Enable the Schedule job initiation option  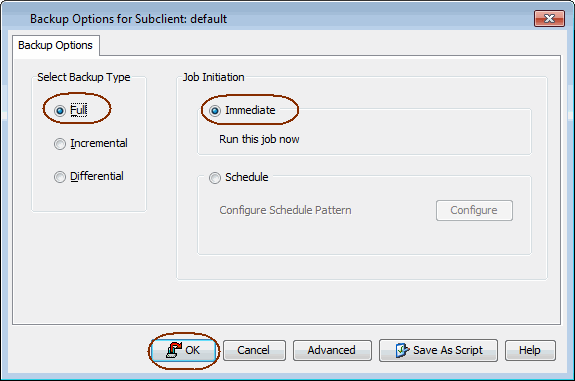[x=215, y=178]
